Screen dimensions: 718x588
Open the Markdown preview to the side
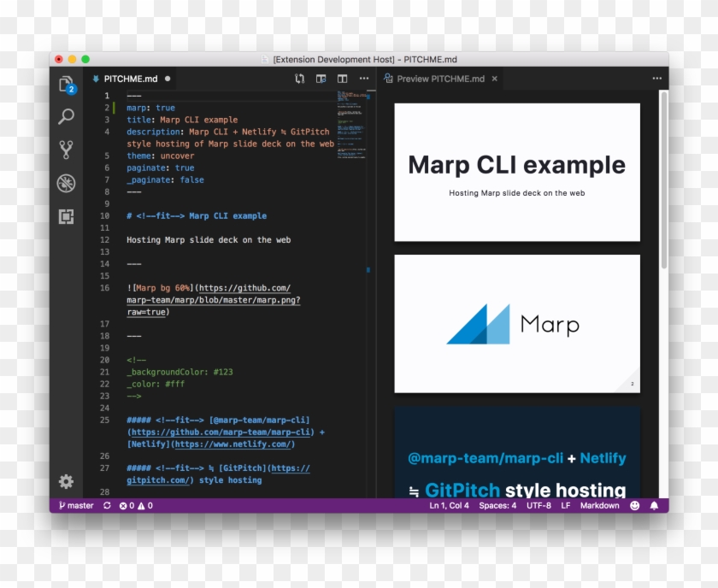click(320, 78)
